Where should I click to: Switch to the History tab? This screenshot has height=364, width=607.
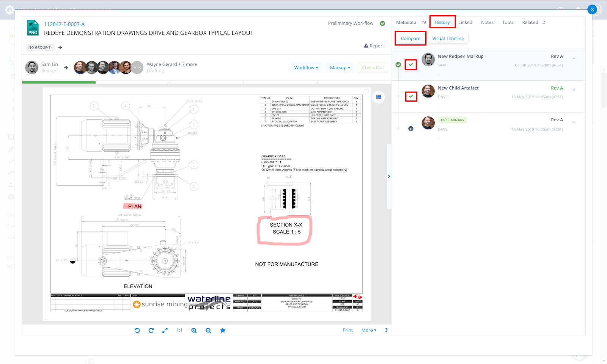[442, 22]
